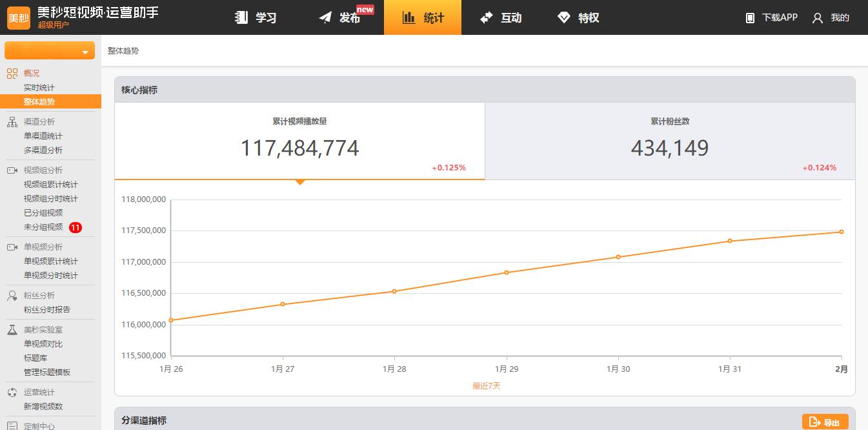
Task: Open the 互动 interaction arrow icon
Action: pyautogui.click(x=486, y=17)
